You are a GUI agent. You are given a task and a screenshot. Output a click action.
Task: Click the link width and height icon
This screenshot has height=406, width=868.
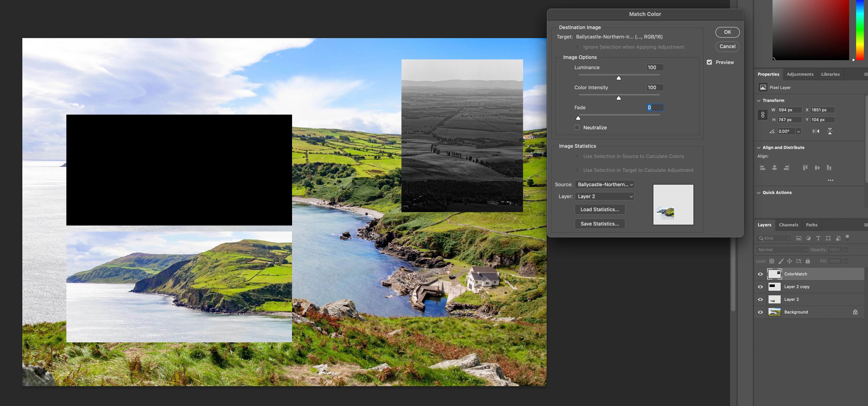763,115
